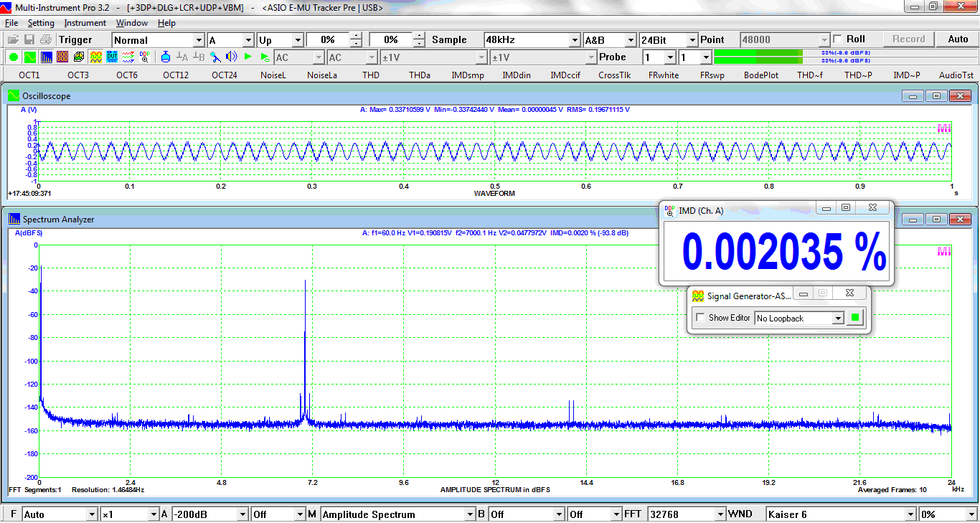Click the green output button in Signal Generator
980x523 pixels.
tap(854, 318)
